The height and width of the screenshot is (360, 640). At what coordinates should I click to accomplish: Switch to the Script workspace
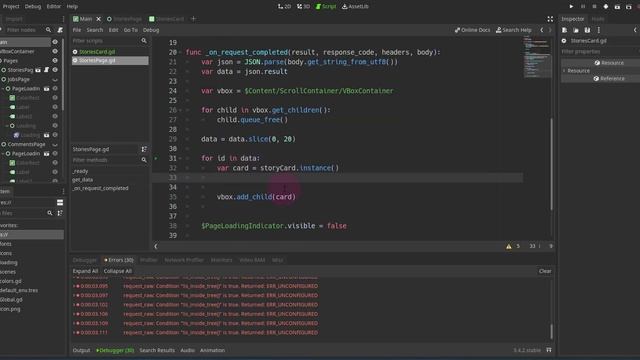[326, 7]
